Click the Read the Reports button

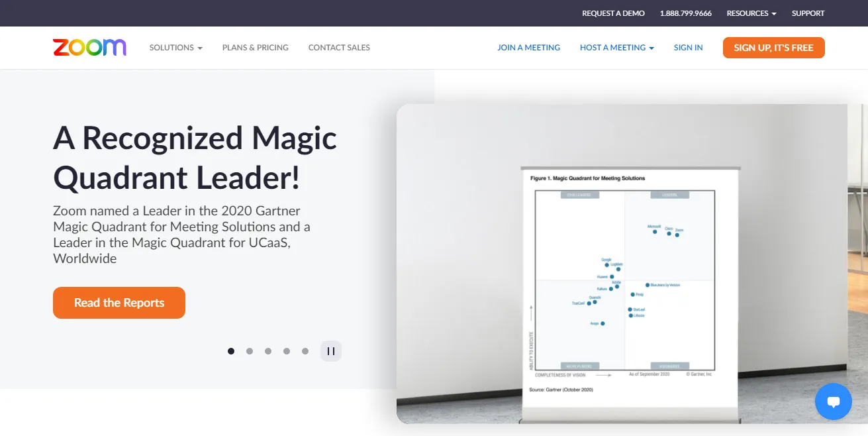[119, 303]
